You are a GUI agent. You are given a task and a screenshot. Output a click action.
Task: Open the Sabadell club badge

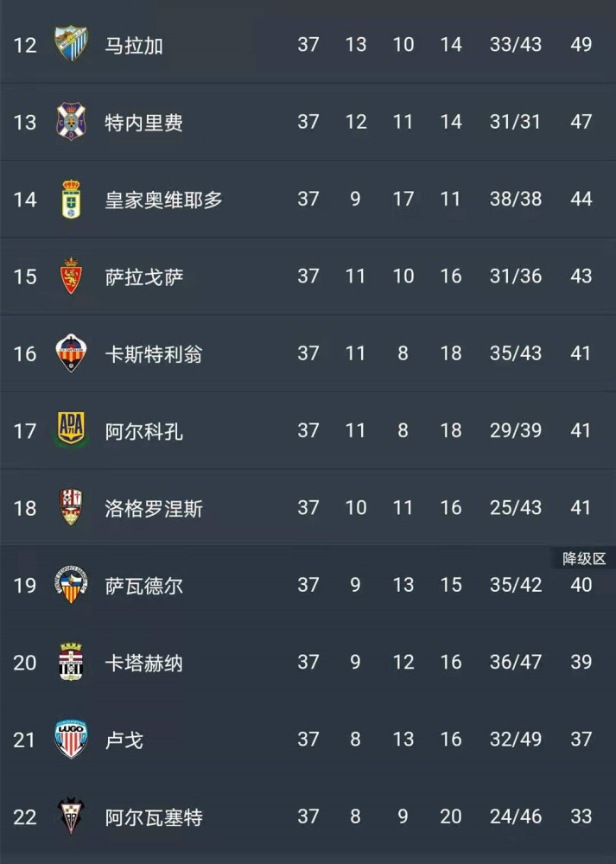(71, 584)
